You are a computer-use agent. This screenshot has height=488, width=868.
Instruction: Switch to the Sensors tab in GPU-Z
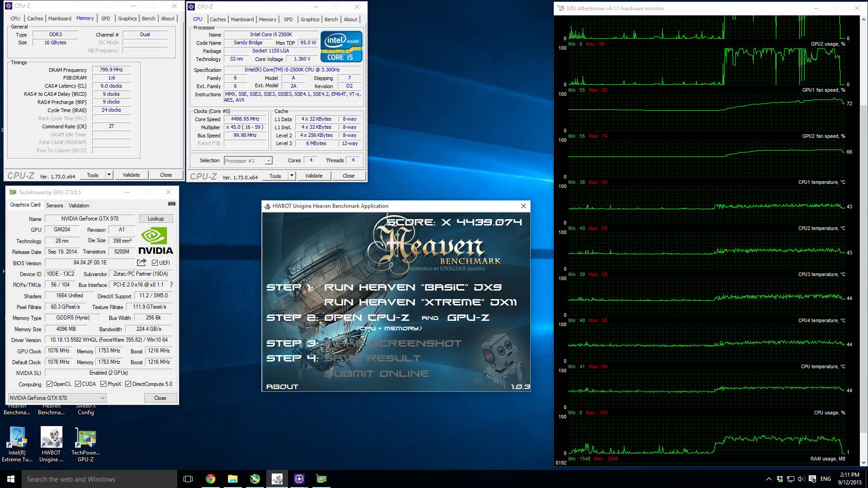(55, 205)
